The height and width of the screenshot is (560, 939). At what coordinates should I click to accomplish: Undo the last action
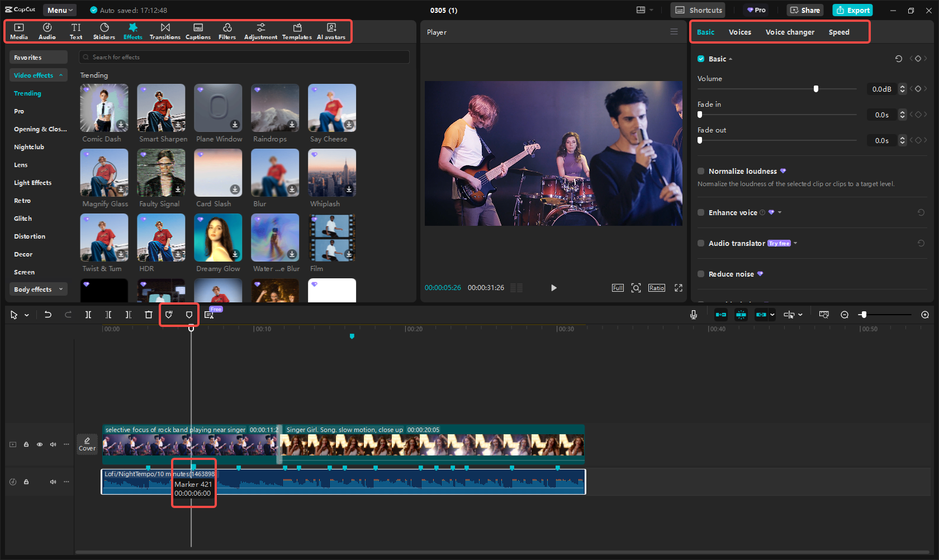pyautogui.click(x=48, y=314)
